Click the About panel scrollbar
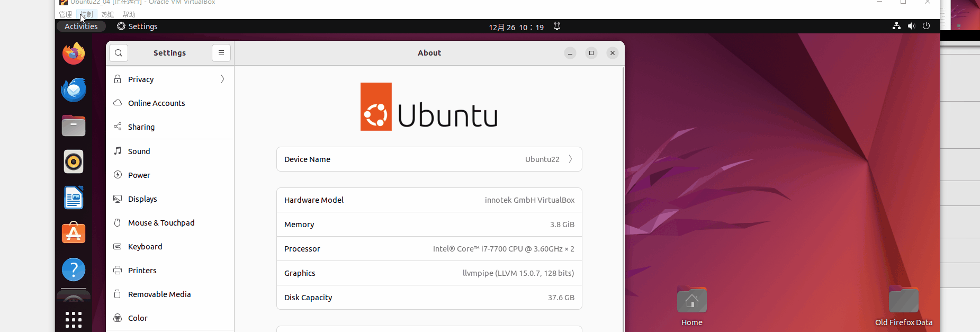Screen dimensions: 980x332 (x=623, y=199)
